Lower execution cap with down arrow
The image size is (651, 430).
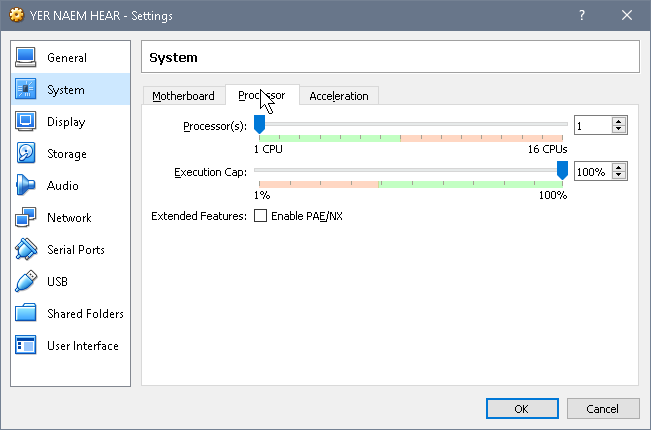point(619,175)
